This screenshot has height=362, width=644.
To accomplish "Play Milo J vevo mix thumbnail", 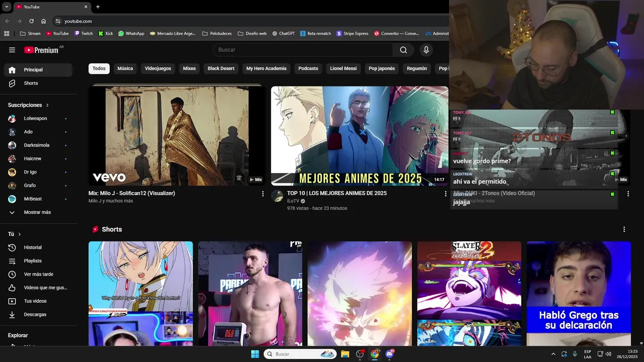I will coord(177,136).
